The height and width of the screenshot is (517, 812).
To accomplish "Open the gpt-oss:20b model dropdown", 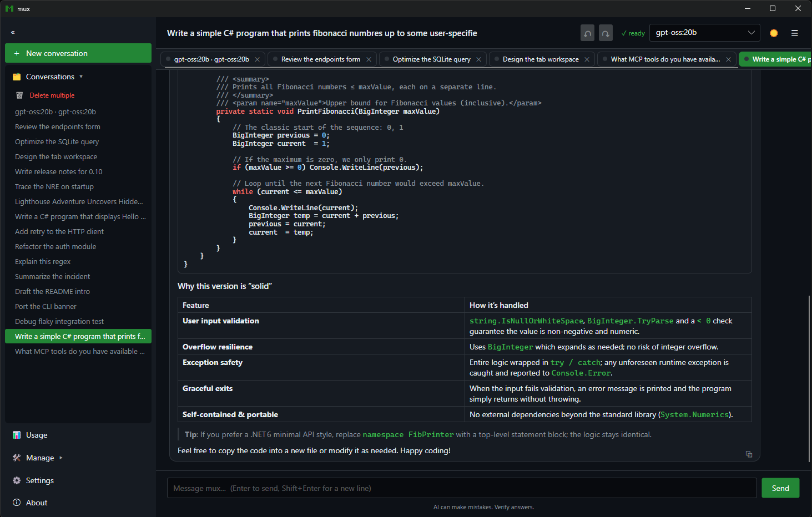I will tap(705, 33).
